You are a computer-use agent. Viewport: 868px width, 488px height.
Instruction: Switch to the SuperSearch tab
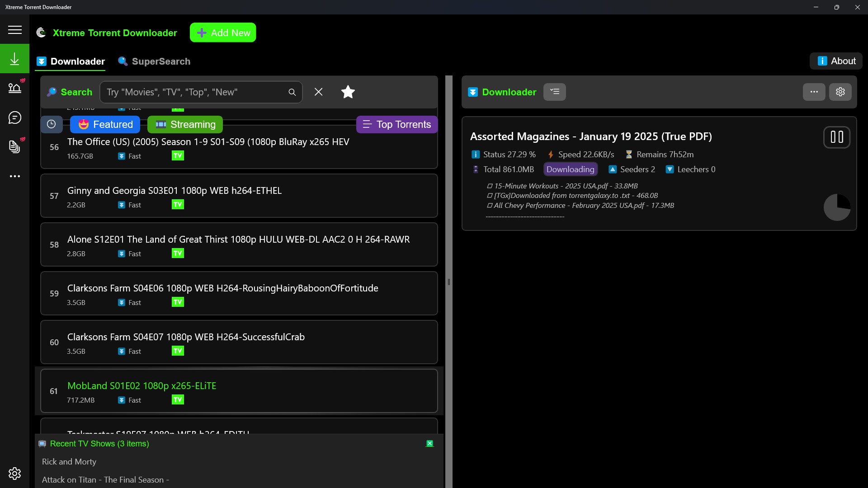[154, 61]
